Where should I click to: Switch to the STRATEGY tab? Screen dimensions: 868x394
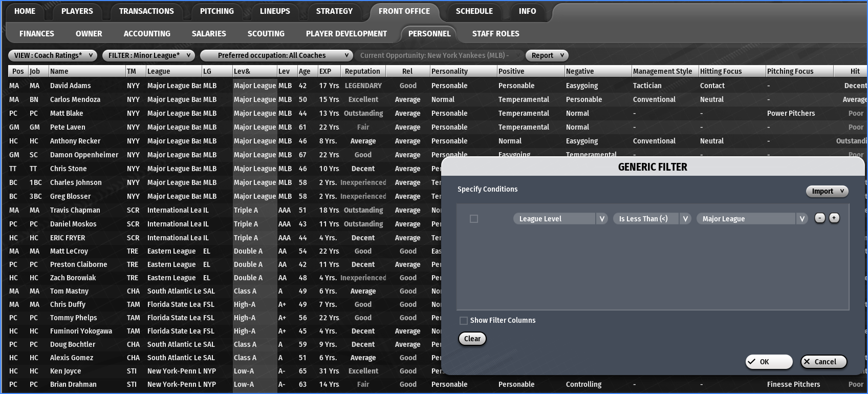coord(334,11)
